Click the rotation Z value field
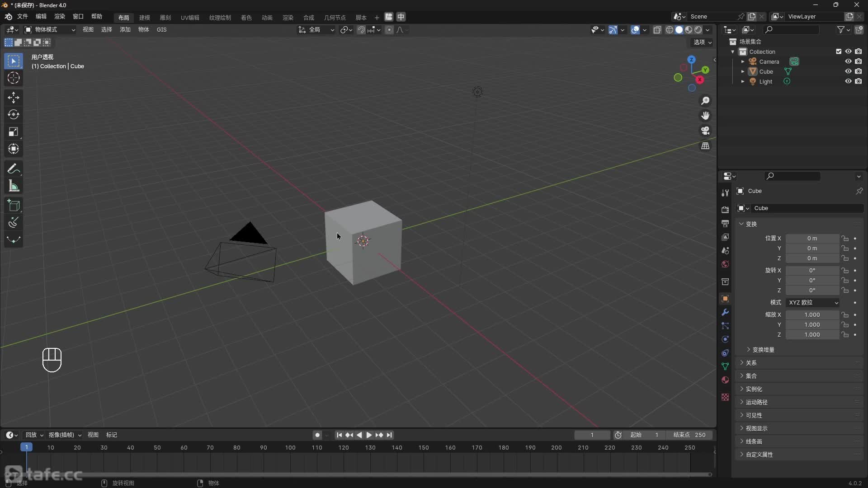 [x=812, y=291]
